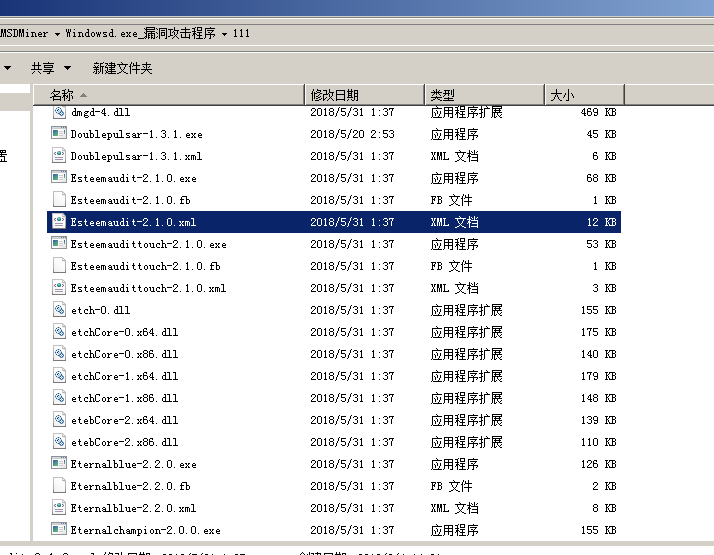Click the Eternalblue-2.2.0.xml document icon

coord(59,508)
